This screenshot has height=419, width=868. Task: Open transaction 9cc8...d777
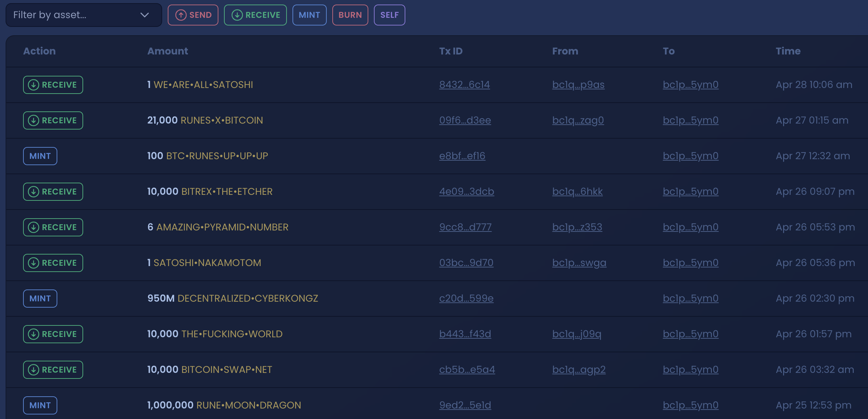(465, 227)
